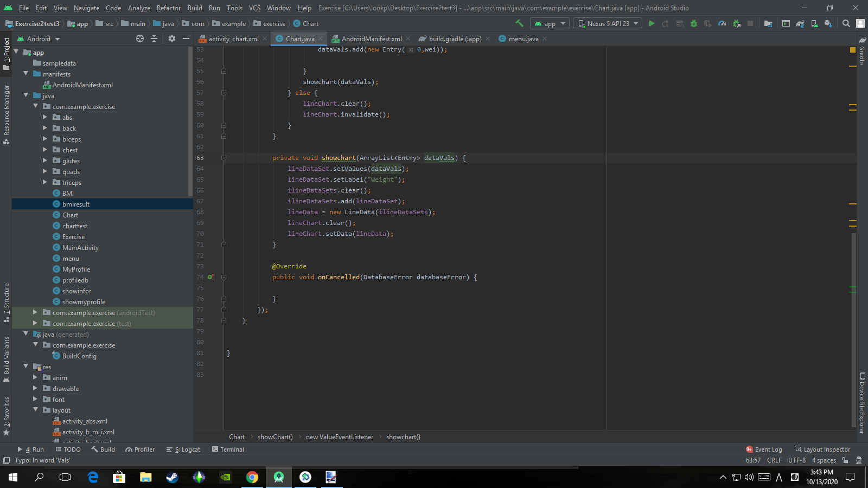Viewport: 868px width, 488px height.
Task: Expand the triceps package
Action: (45, 182)
